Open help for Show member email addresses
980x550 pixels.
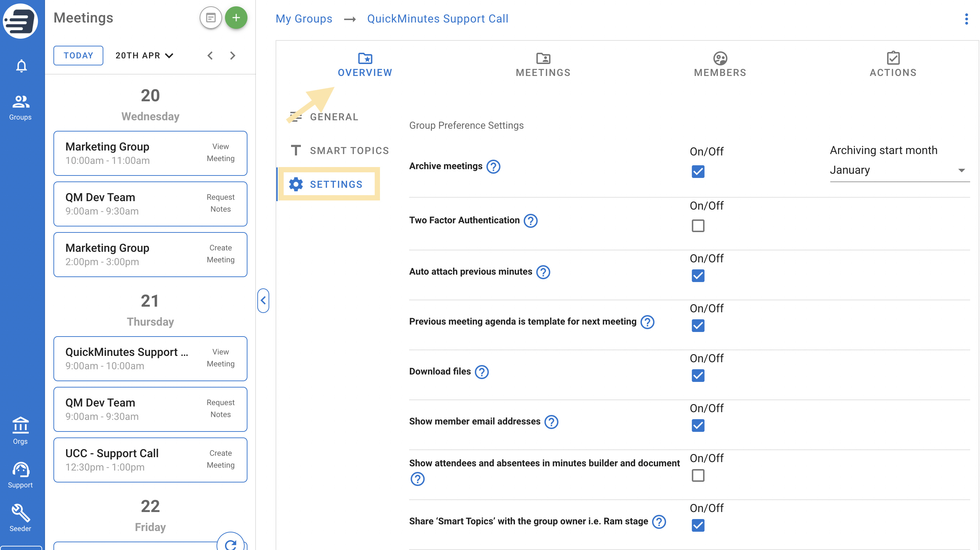tap(551, 421)
